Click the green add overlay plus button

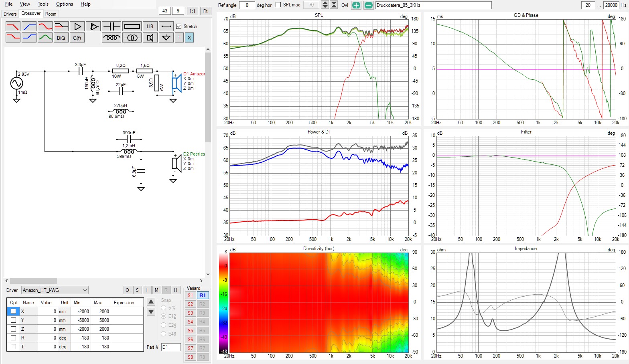pos(356,5)
